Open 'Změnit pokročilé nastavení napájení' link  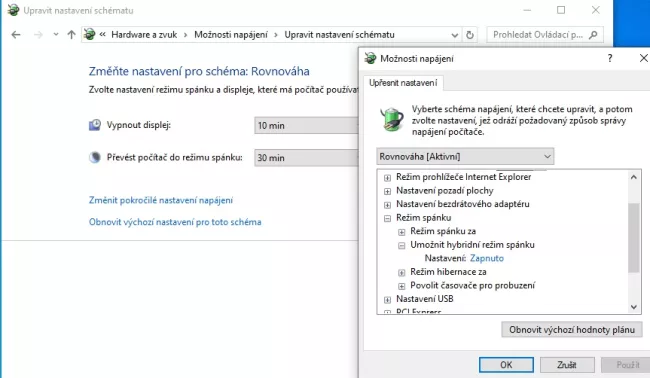point(161,200)
